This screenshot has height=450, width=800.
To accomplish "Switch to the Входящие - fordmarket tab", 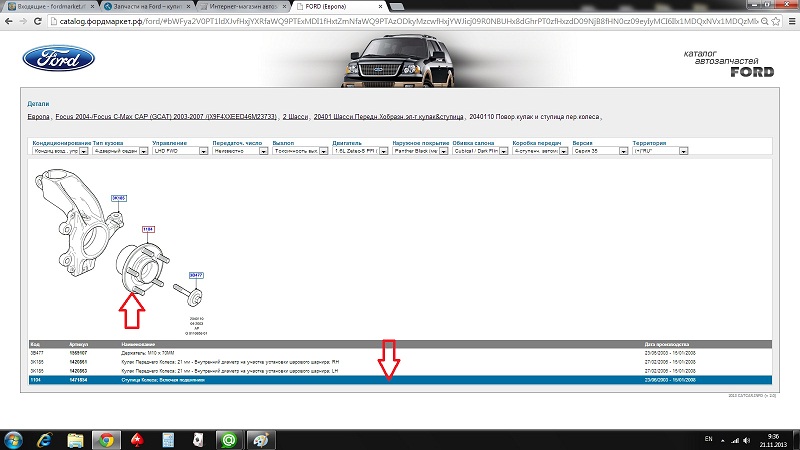I will pos(50,7).
